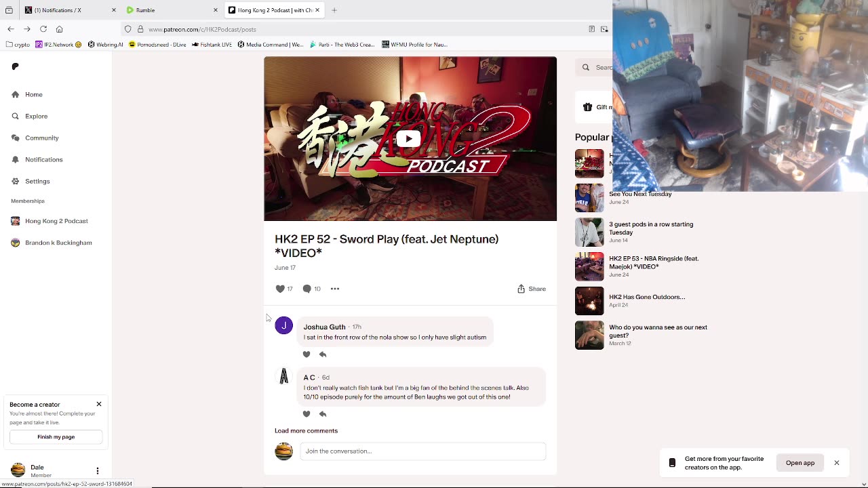This screenshot has height=488, width=868.
Task: Click Open app button
Action: [x=800, y=463]
